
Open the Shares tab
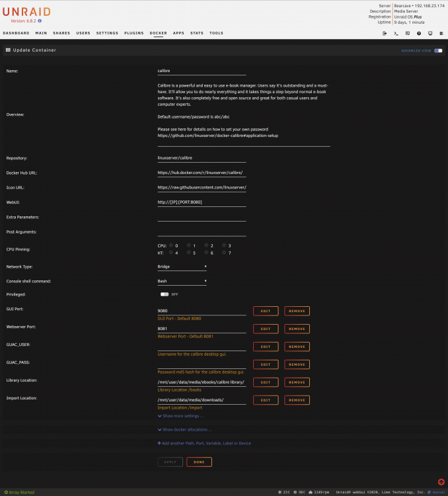(x=61, y=33)
